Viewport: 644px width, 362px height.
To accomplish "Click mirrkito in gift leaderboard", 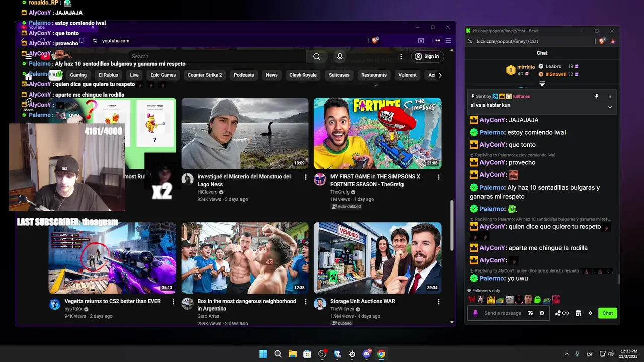I will (x=526, y=67).
